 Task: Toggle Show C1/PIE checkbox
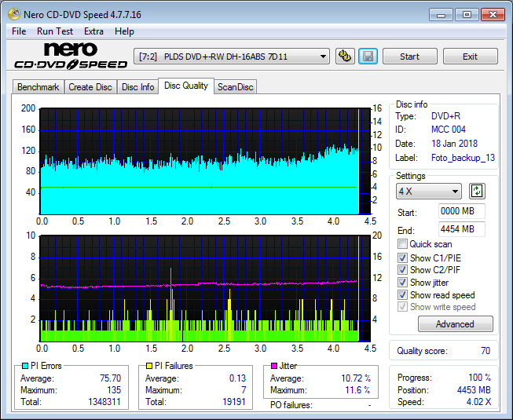coord(402,257)
